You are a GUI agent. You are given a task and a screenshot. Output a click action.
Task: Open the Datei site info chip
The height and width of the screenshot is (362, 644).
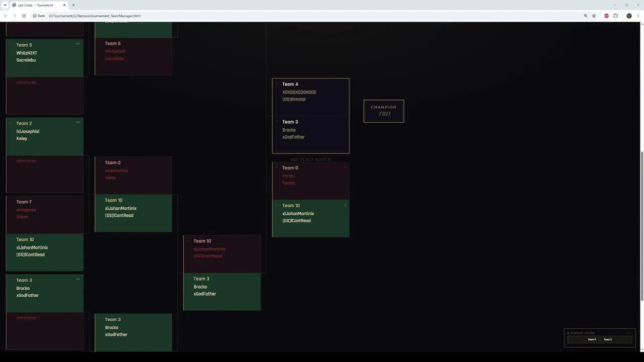(x=39, y=16)
